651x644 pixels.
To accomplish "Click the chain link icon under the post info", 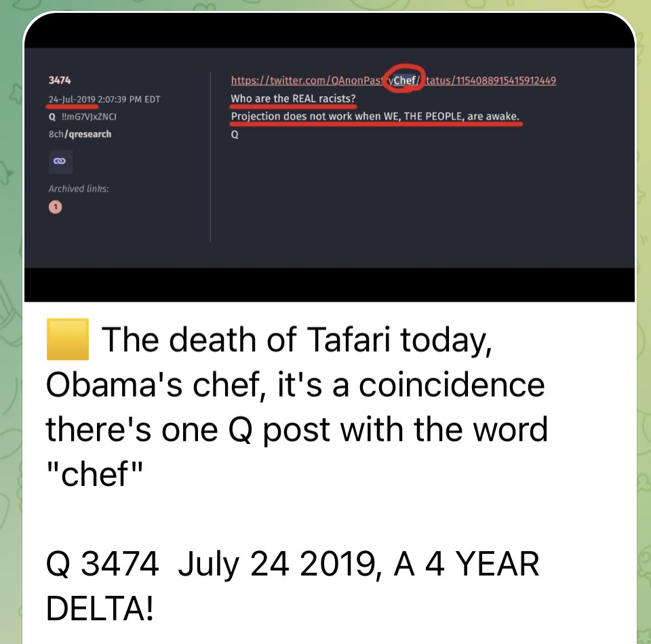I will pyautogui.click(x=60, y=161).
